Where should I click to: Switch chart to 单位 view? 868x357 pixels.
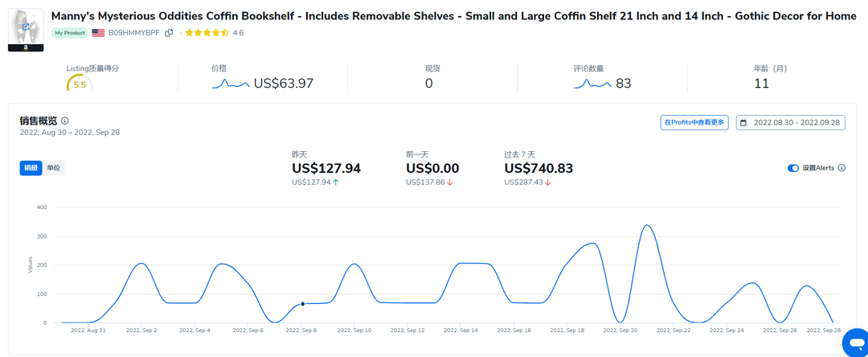click(53, 168)
